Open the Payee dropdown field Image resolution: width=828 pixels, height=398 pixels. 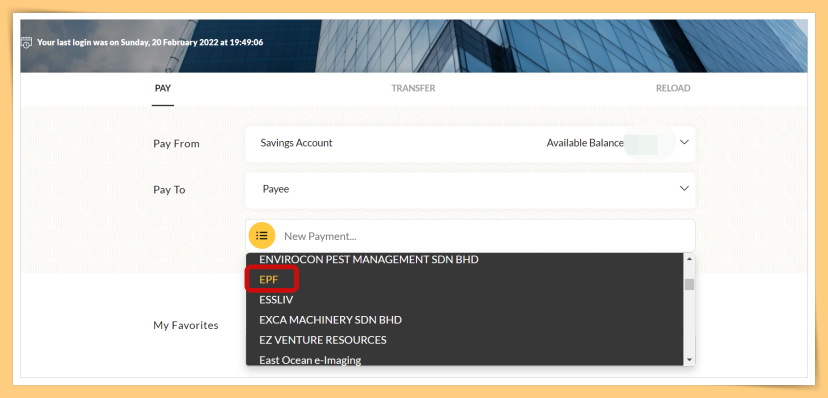point(470,189)
